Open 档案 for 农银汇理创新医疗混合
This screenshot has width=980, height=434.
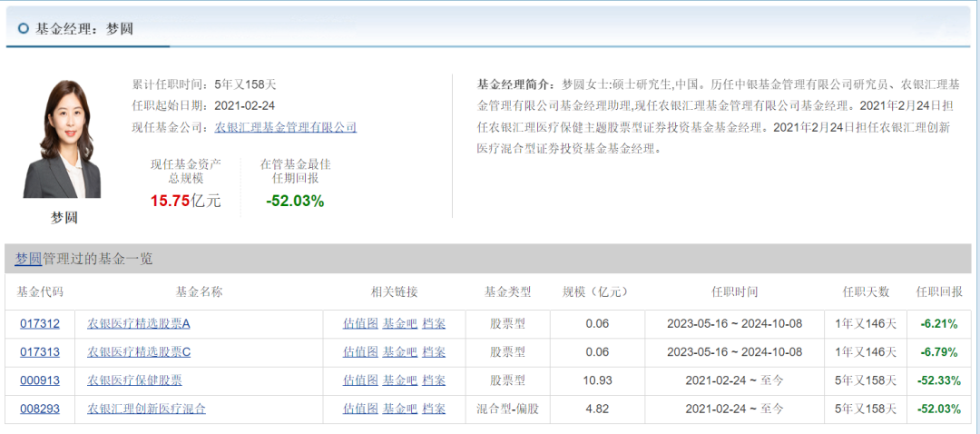click(x=434, y=409)
